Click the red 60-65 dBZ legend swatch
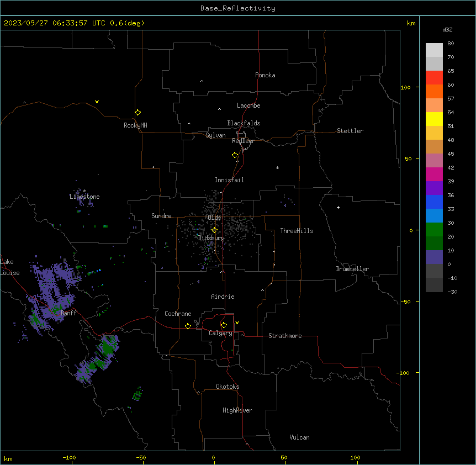This screenshot has height=465, width=476. coord(434,78)
